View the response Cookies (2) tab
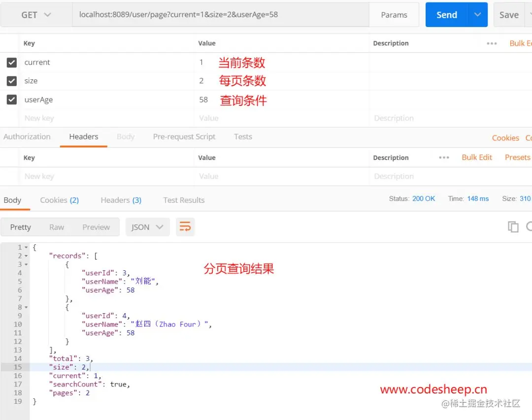The height and width of the screenshot is (420, 532). click(60, 200)
